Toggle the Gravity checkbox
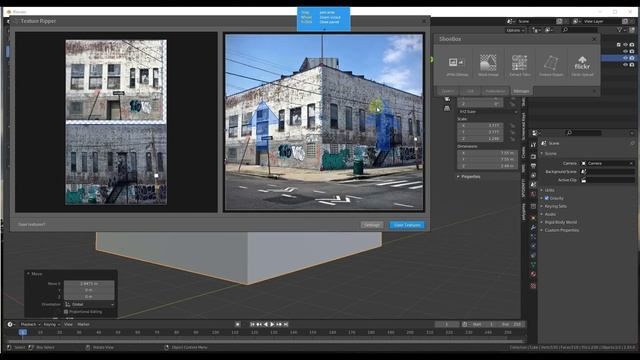 point(547,198)
